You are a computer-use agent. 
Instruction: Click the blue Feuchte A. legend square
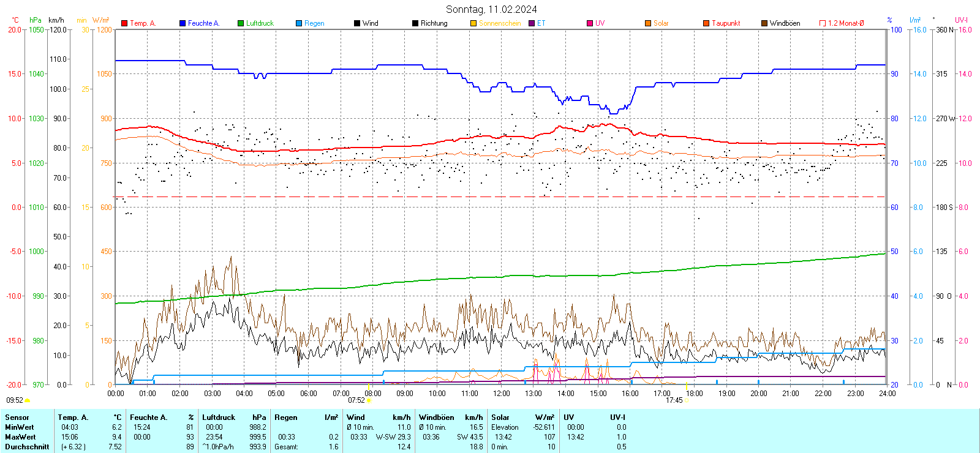183,23
